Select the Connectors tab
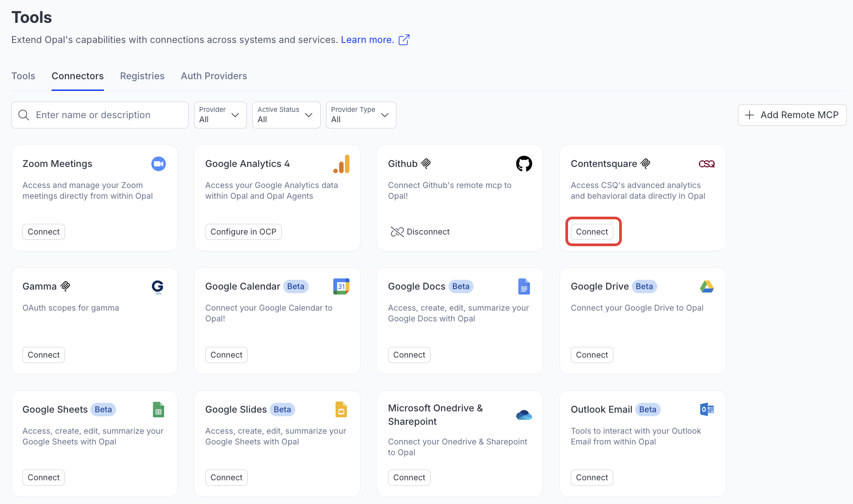This screenshot has width=853, height=504. (78, 76)
